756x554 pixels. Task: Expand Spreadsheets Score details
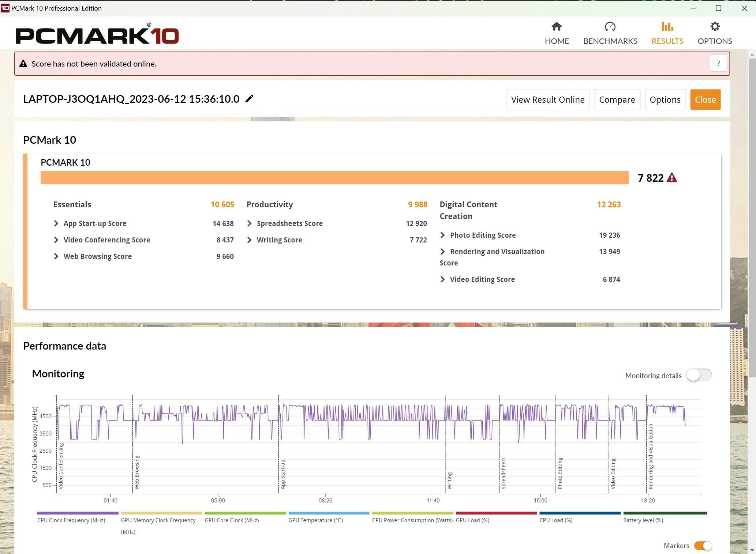point(249,223)
